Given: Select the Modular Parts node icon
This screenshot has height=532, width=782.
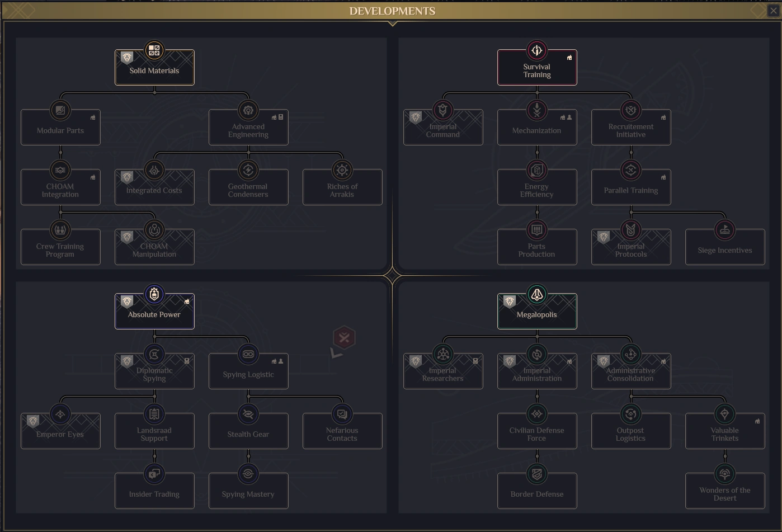Looking at the screenshot, I should [x=60, y=110].
